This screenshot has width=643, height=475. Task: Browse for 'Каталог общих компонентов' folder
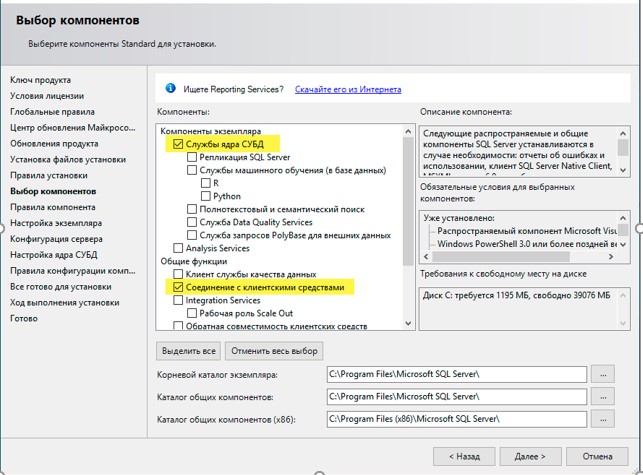coord(603,397)
